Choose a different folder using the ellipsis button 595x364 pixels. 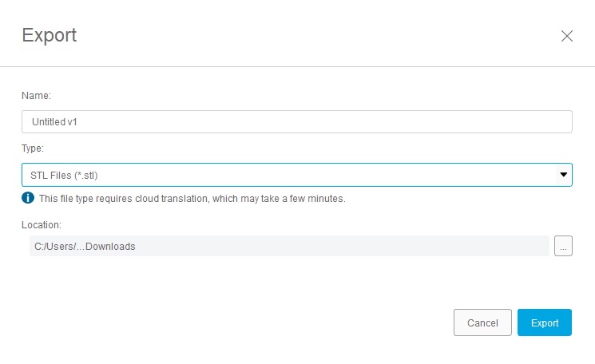pyautogui.click(x=563, y=247)
